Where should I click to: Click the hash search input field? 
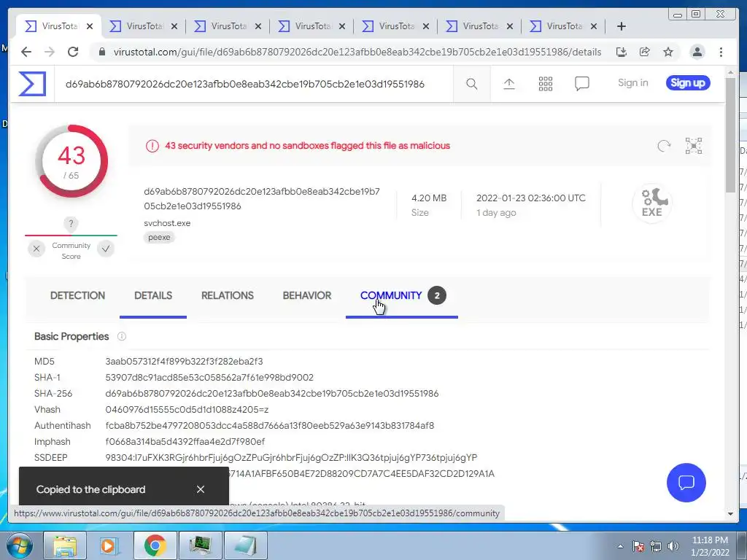click(253, 84)
